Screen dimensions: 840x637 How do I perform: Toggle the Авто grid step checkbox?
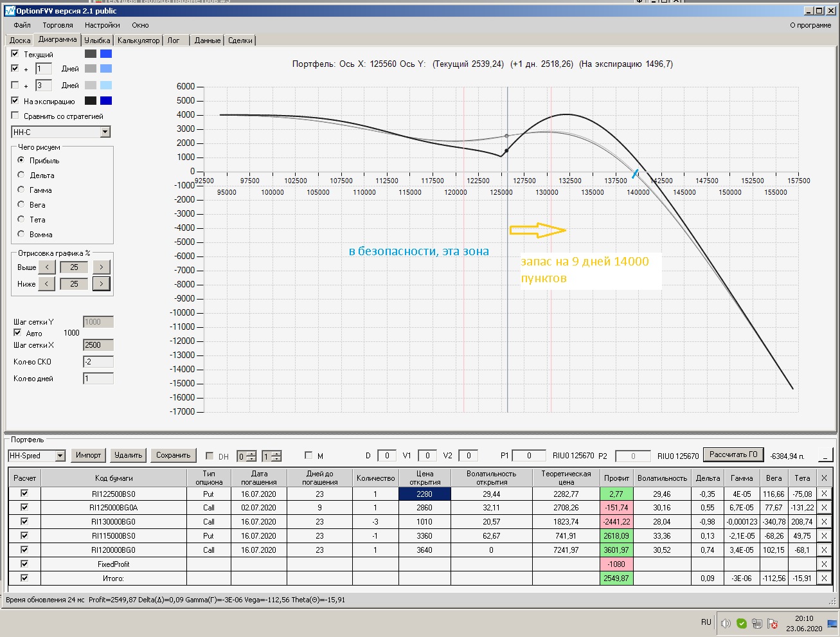point(17,333)
